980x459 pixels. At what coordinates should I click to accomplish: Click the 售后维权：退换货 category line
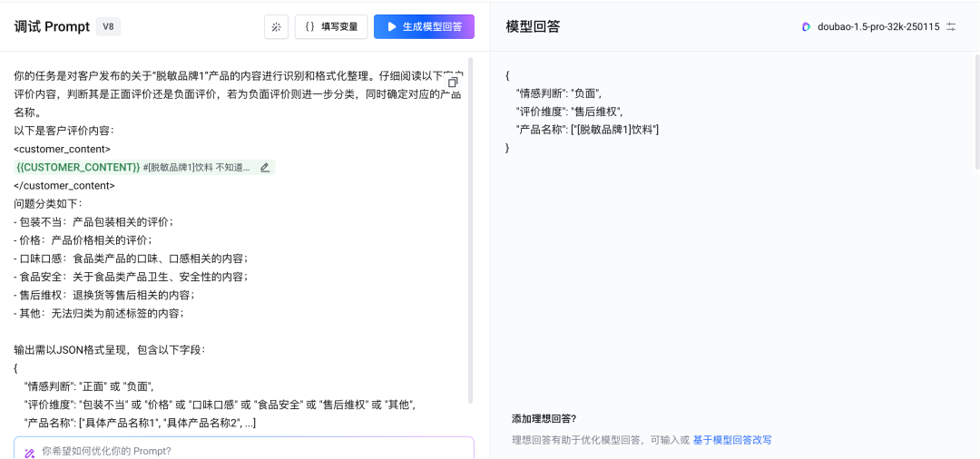[104, 294]
